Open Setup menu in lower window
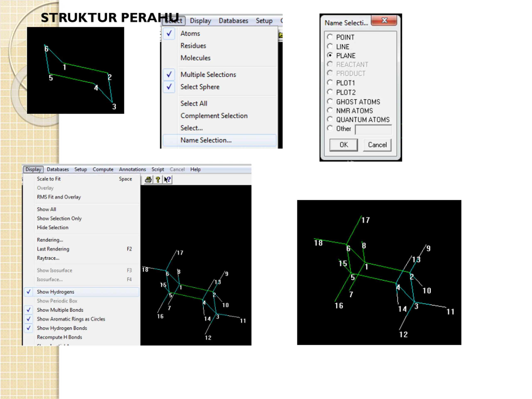The width and height of the screenshot is (532, 399). pos(81,169)
